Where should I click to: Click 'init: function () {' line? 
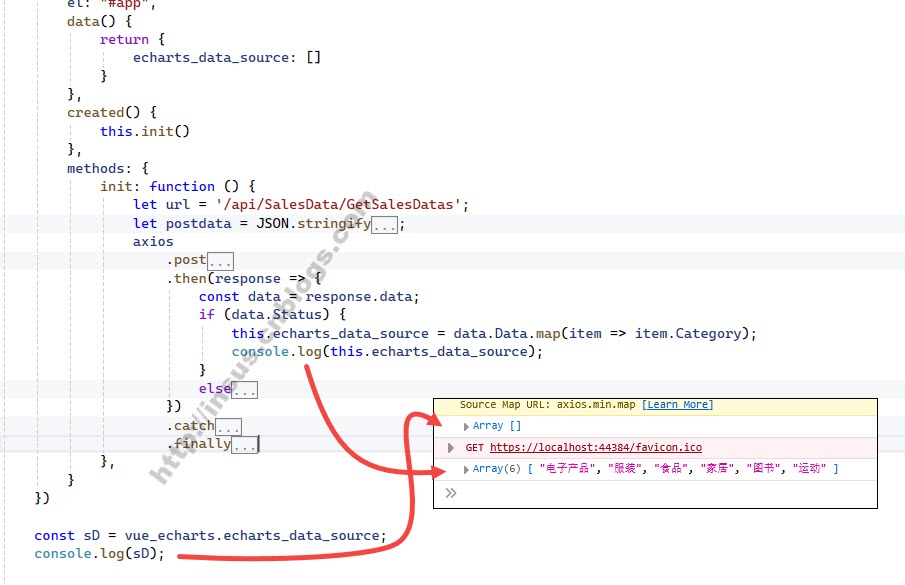178,187
